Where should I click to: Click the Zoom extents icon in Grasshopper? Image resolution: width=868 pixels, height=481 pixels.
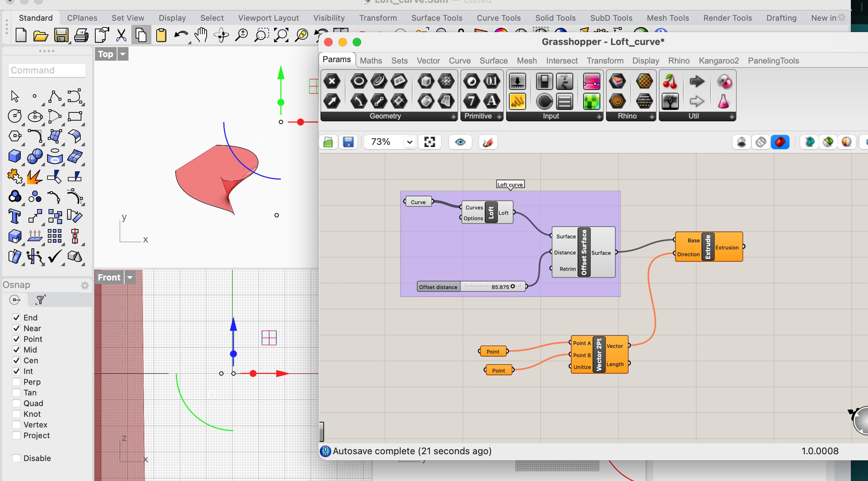point(429,142)
